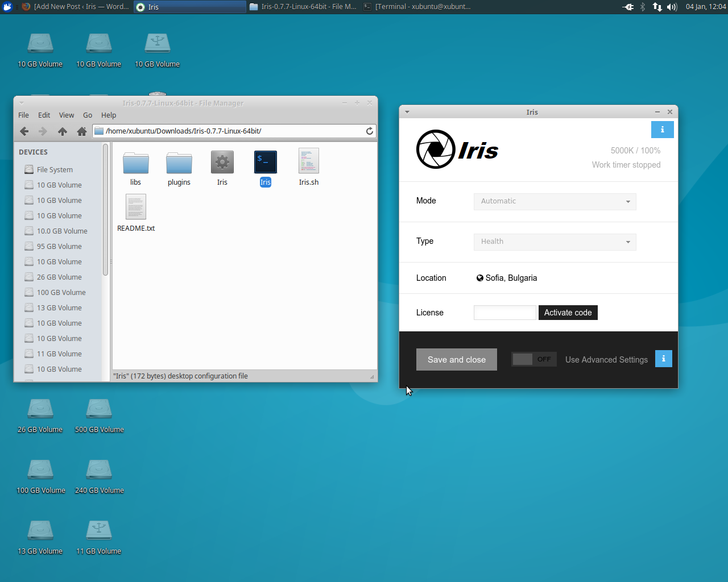Open the Help menu in File Manager
The image size is (728, 582).
(x=109, y=115)
